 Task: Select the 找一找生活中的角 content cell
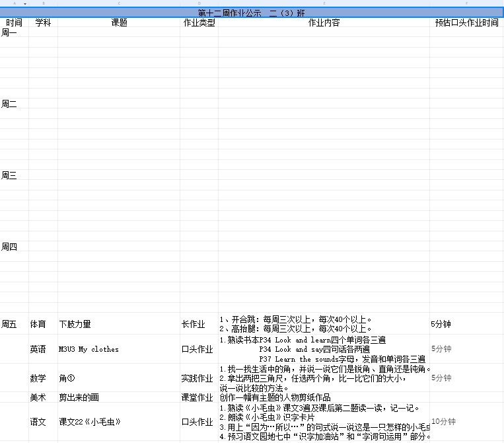point(324,378)
